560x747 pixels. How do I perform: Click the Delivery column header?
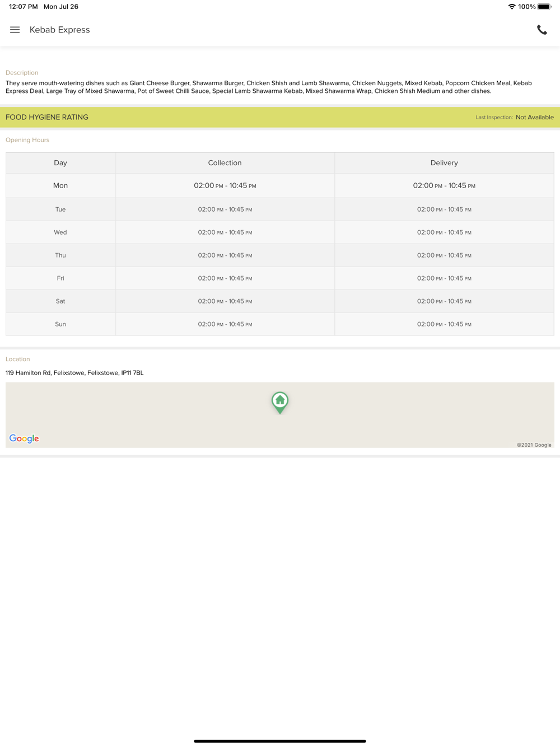[x=444, y=163]
